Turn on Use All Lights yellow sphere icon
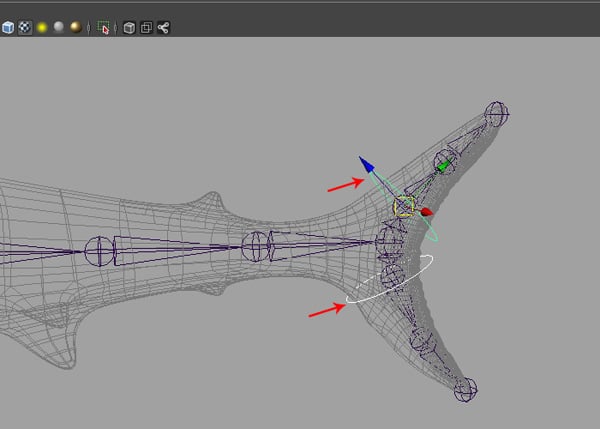Viewport: 600px width, 429px height. [x=42, y=28]
